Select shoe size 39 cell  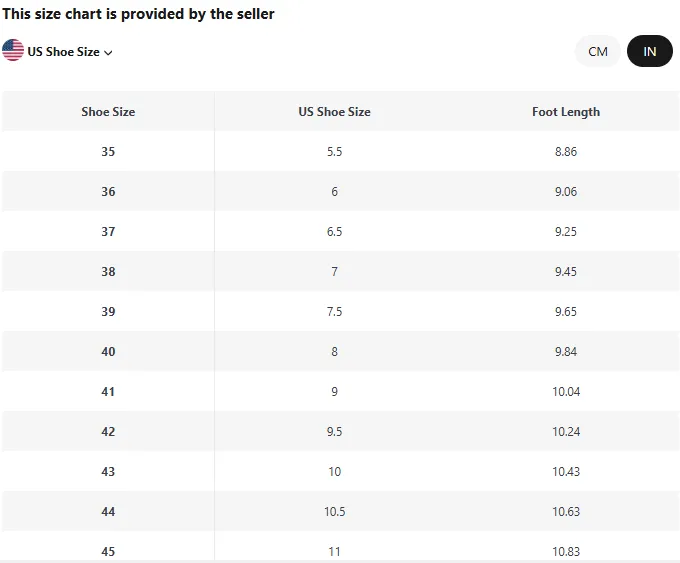(108, 311)
